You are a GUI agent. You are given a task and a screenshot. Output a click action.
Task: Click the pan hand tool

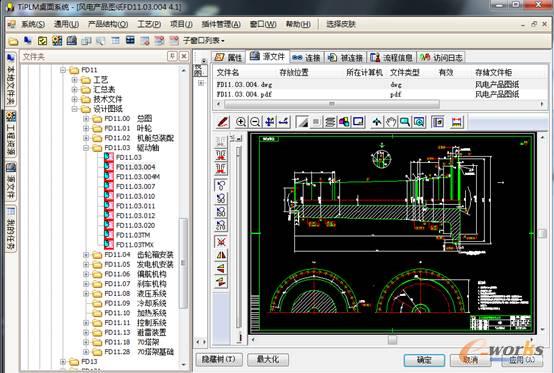(x=391, y=122)
